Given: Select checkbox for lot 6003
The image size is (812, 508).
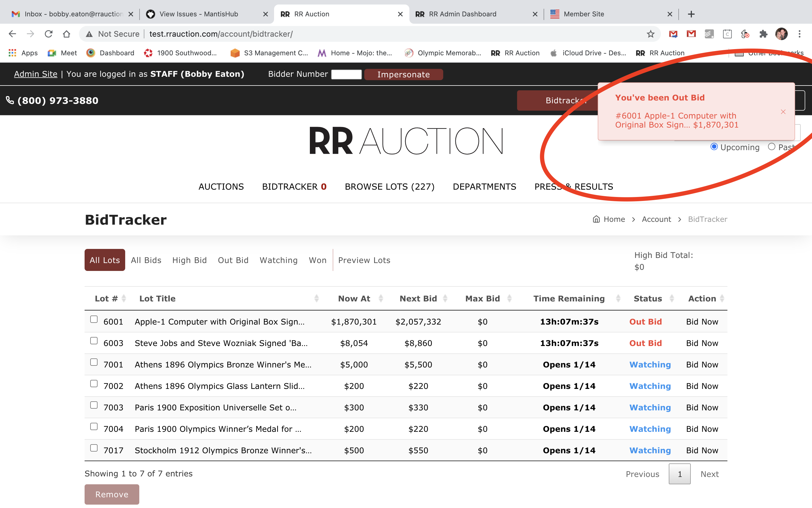Looking at the screenshot, I should pyautogui.click(x=94, y=341).
